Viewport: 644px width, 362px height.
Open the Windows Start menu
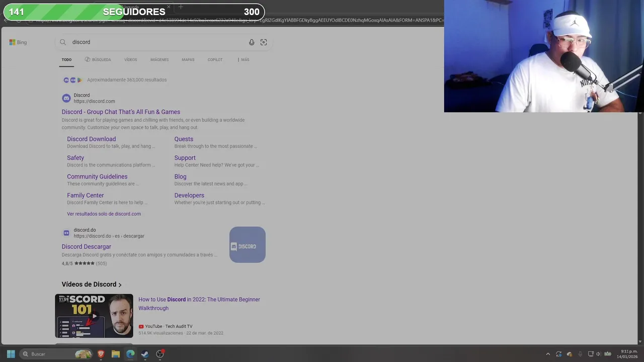(x=11, y=354)
